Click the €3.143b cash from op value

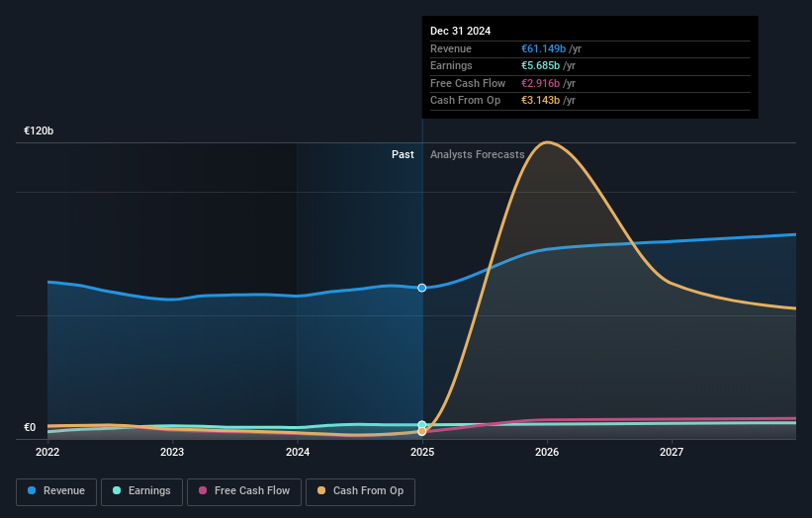click(540, 101)
